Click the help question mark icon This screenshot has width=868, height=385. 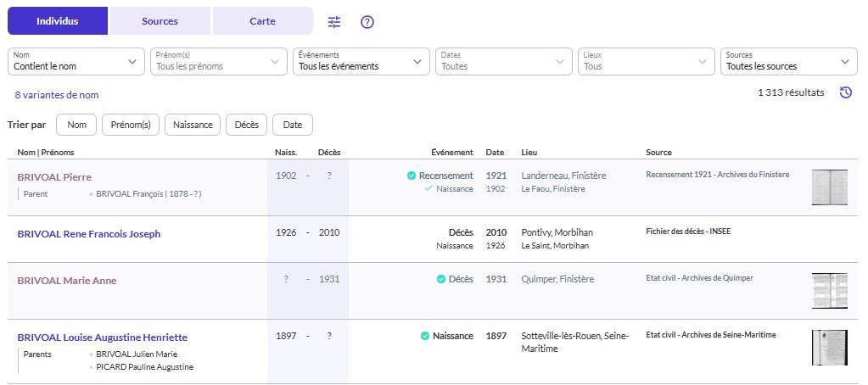(x=367, y=22)
